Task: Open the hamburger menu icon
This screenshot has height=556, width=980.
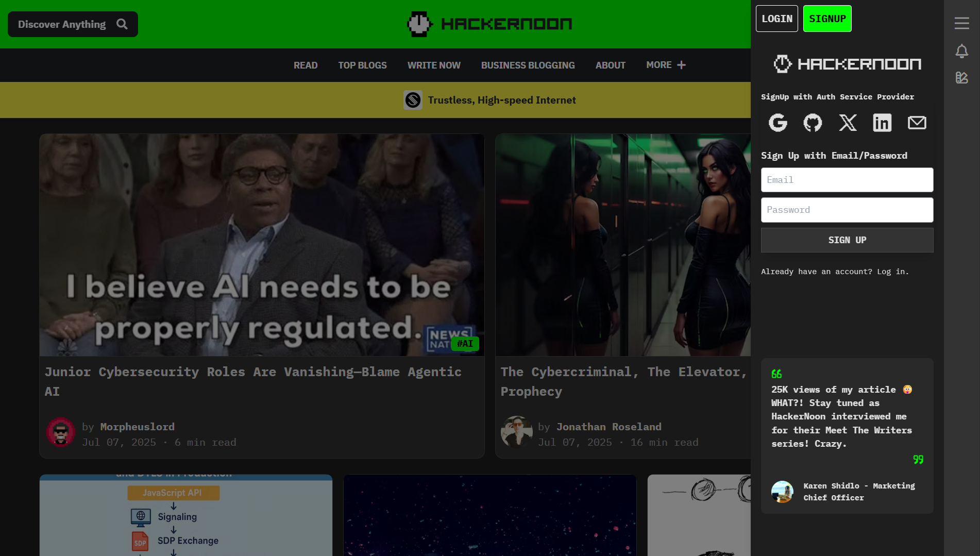Action: [961, 23]
